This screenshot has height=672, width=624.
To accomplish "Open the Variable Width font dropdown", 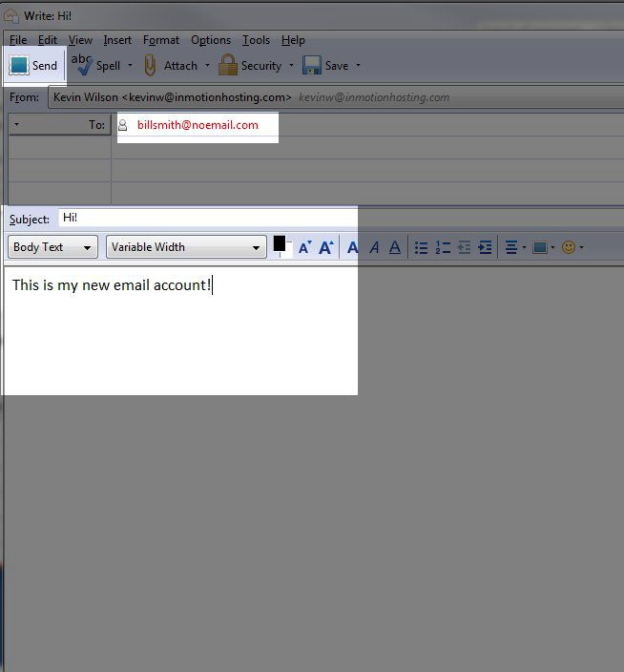I will tap(186, 247).
